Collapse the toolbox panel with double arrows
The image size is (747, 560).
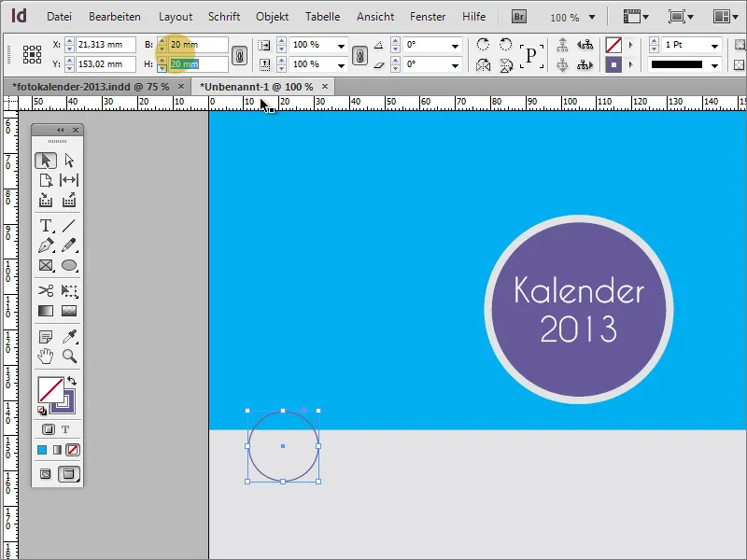tap(60, 130)
